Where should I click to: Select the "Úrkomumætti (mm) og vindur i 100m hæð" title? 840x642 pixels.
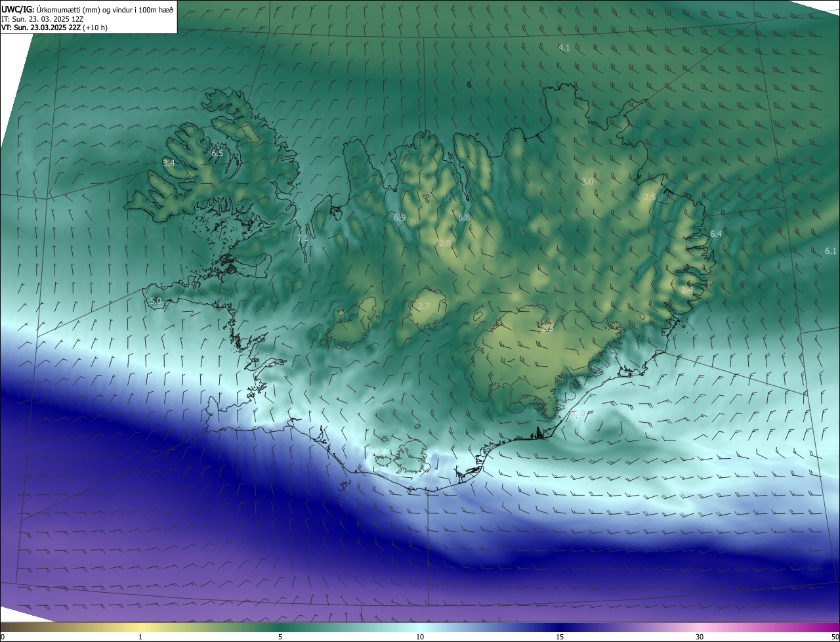point(105,9)
